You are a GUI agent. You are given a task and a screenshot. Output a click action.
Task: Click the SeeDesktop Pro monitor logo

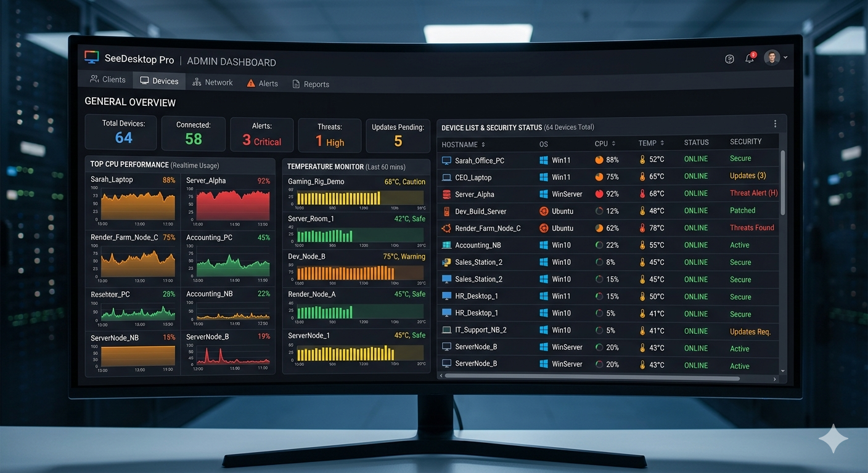click(x=92, y=57)
